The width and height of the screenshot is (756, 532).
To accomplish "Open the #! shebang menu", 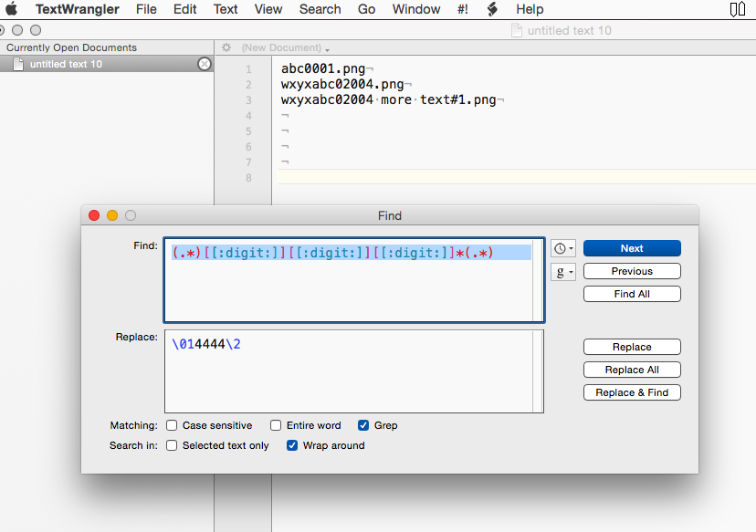I will (x=463, y=9).
